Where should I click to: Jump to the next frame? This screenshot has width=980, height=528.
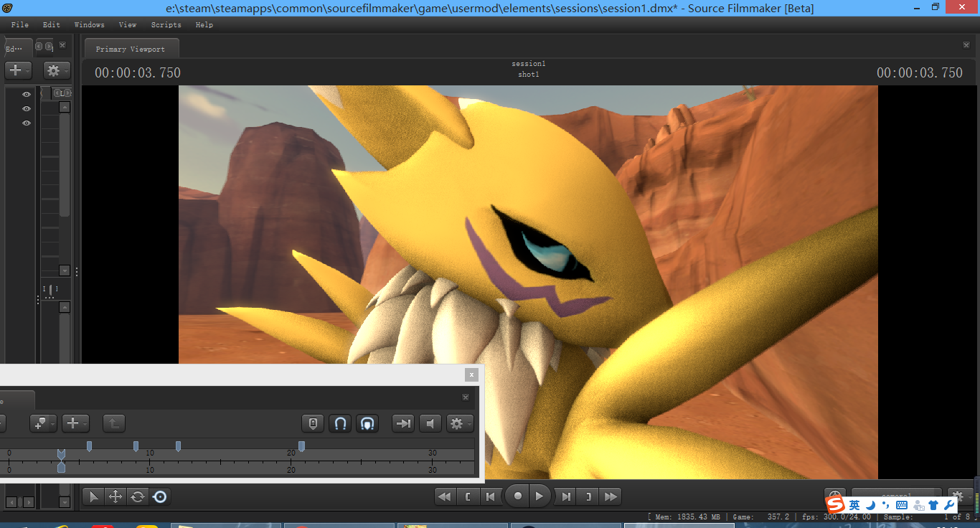coord(566,496)
